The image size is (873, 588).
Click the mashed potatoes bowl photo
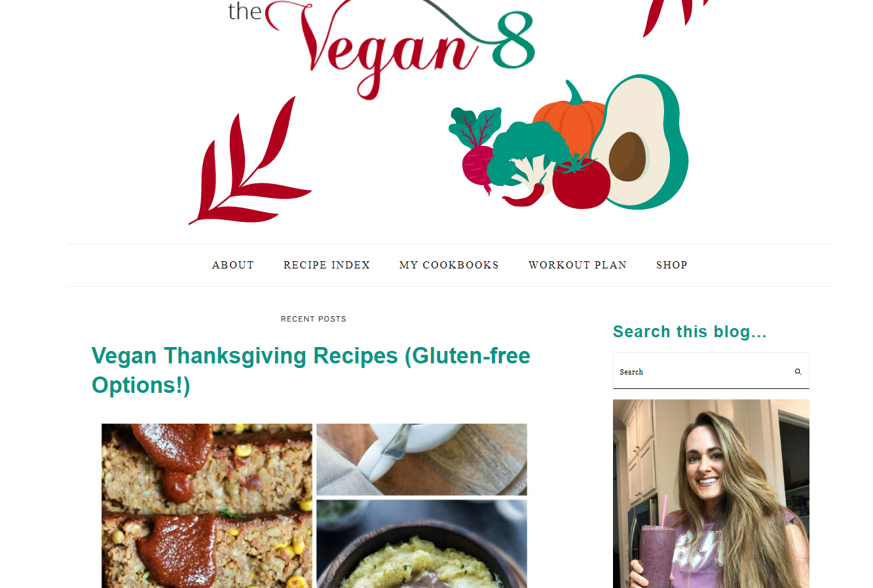(422, 544)
